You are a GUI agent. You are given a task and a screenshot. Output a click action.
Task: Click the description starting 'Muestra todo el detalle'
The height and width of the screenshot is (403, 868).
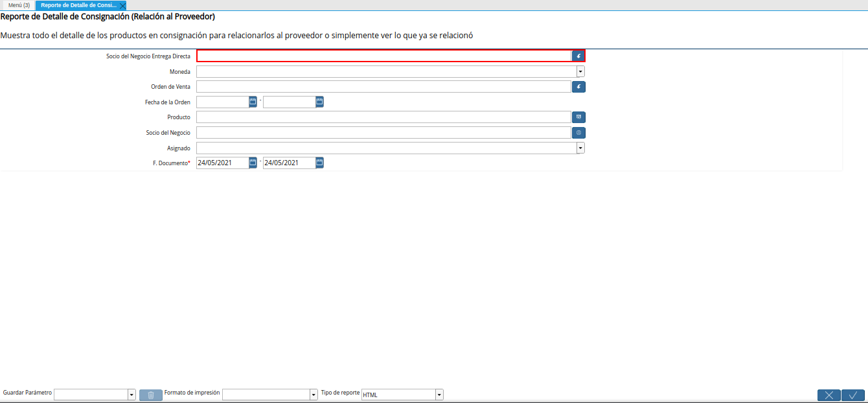(x=236, y=35)
